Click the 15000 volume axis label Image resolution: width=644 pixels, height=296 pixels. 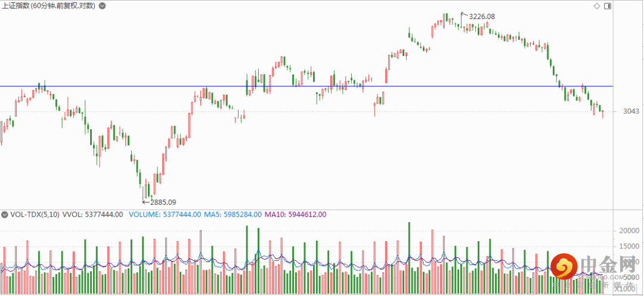630,246
